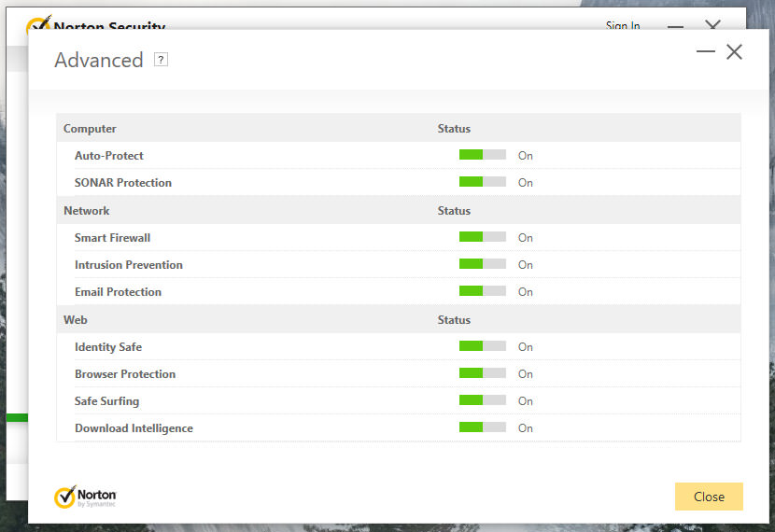The height and width of the screenshot is (532, 775).
Task: Click the On label for Download Intelligence
Action: tap(526, 428)
